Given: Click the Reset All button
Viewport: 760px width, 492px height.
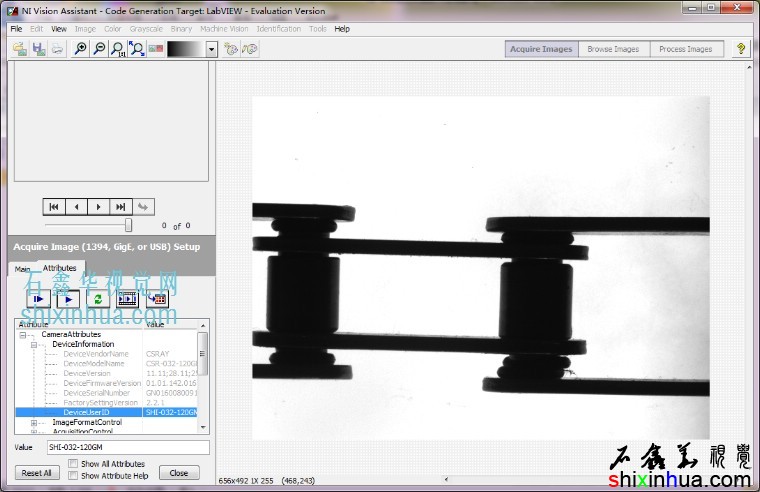Looking at the screenshot, I should click(x=37, y=473).
